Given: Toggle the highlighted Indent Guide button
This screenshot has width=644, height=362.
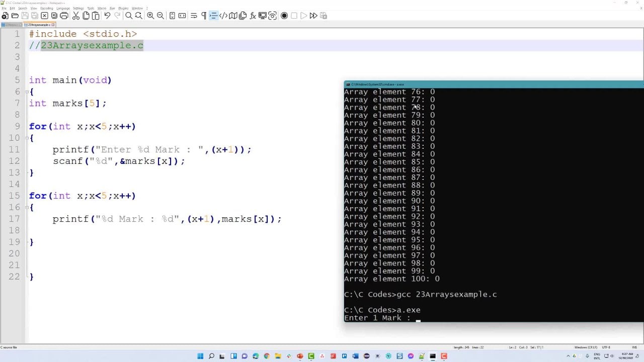Looking at the screenshot, I should pyautogui.click(x=213, y=16).
